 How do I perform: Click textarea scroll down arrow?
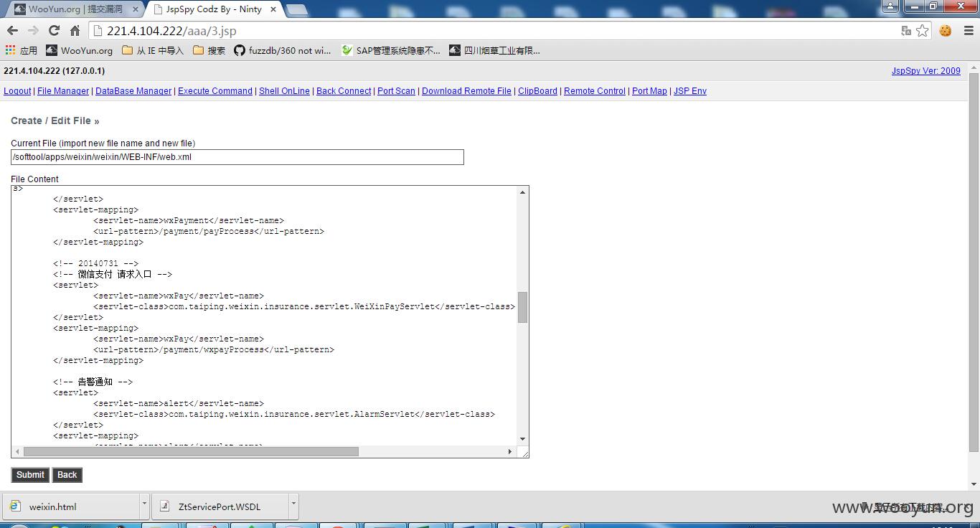[x=522, y=439]
